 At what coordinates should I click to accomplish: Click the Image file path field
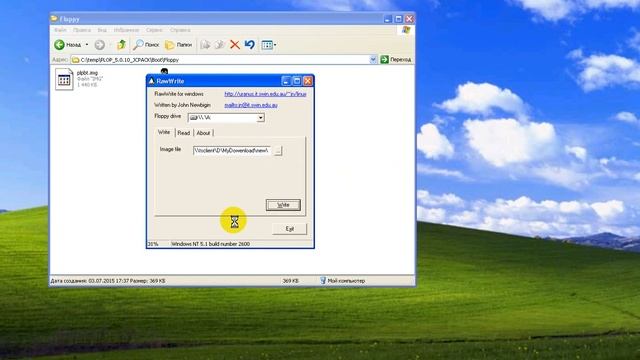tap(232, 151)
